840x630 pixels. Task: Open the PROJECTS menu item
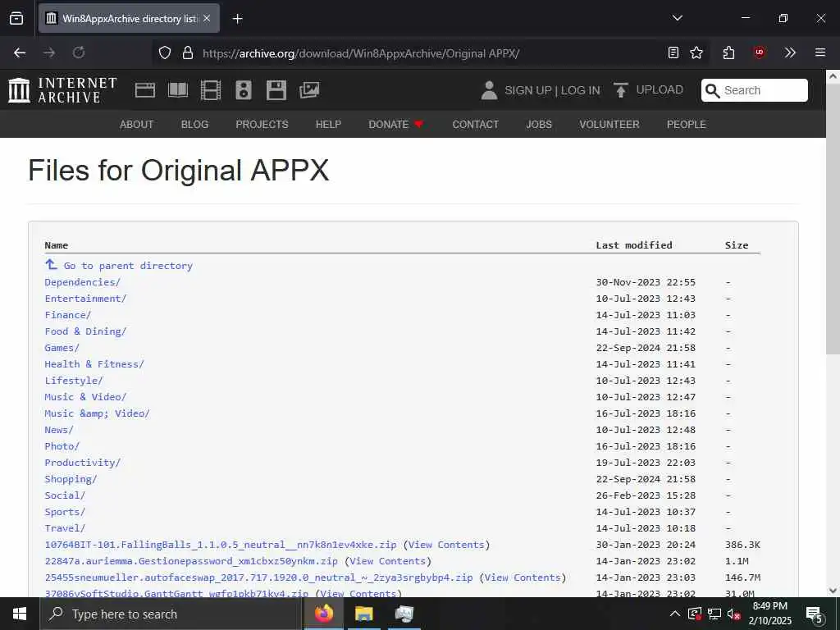262,125
